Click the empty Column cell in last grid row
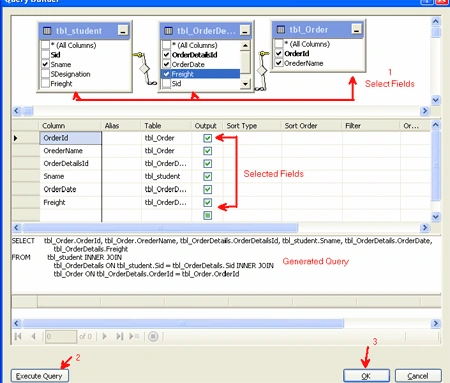Viewport: 450px width, 383px height. tap(70, 215)
